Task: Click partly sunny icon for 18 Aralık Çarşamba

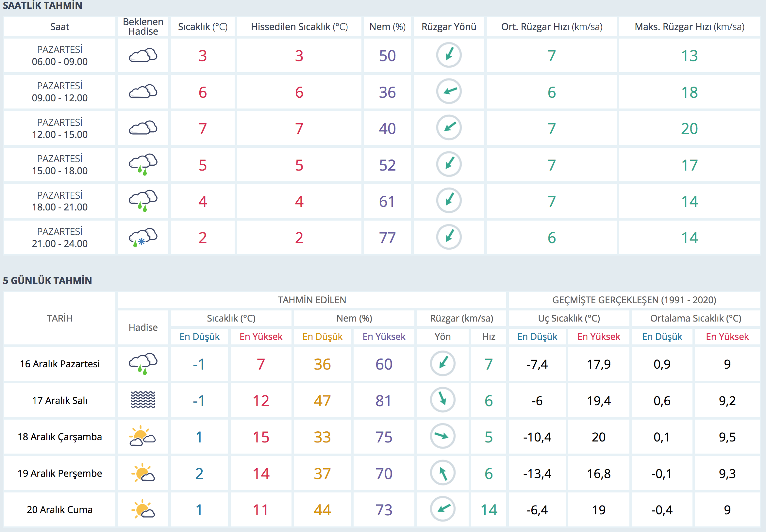Action: (x=143, y=436)
